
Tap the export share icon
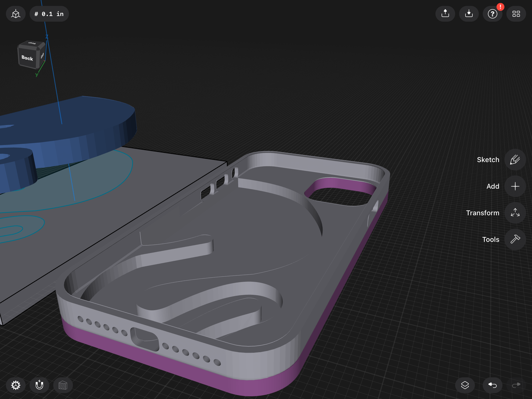pyautogui.click(x=445, y=14)
